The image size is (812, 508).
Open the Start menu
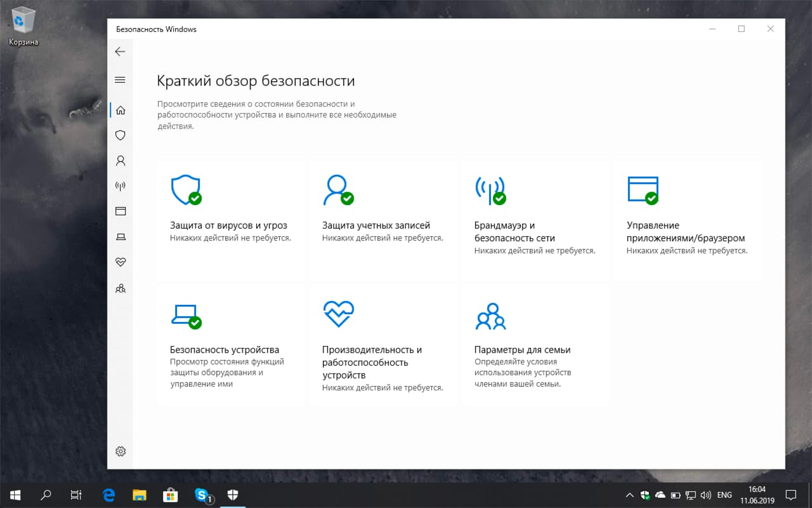(14, 495)
